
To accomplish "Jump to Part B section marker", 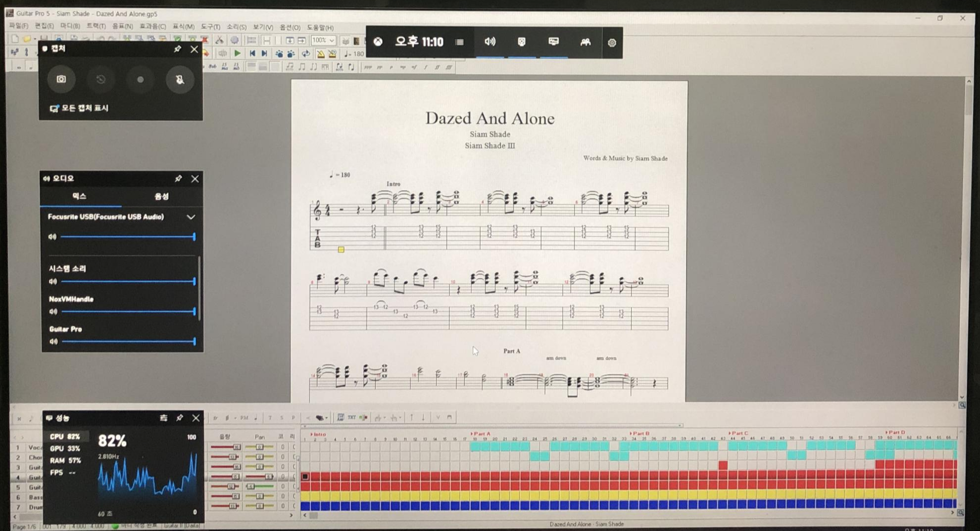I will (x=639, y=433).
